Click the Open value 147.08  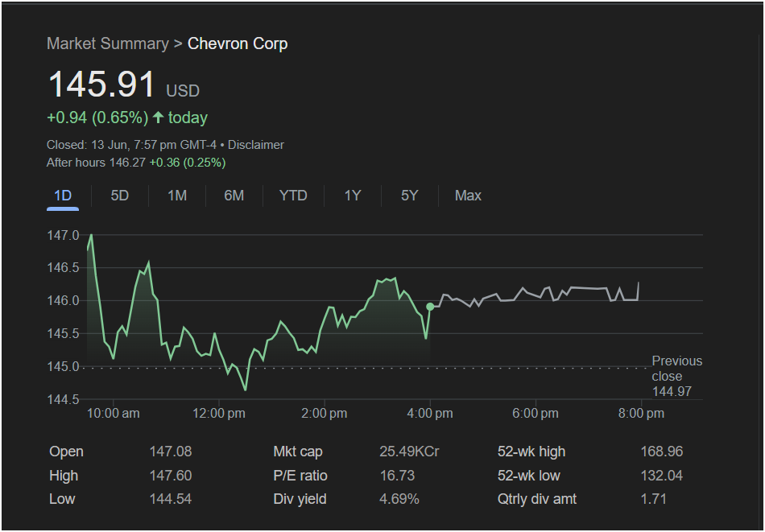click(171, 452)
